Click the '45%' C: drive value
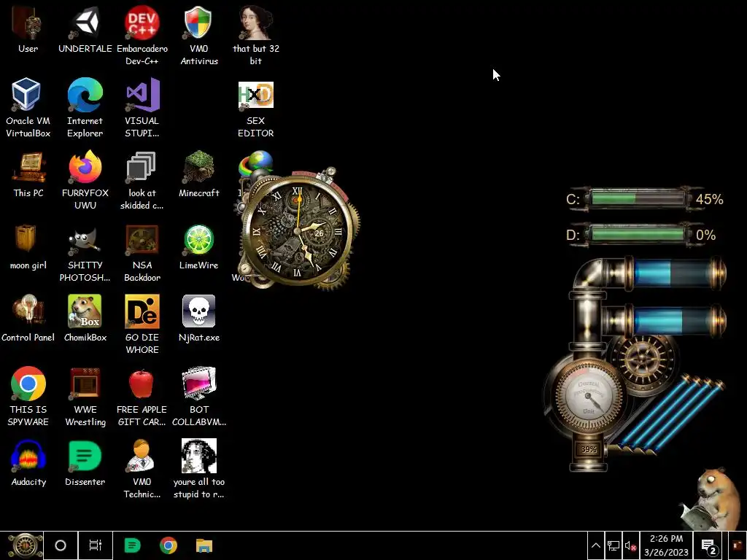 tap(709, 199)
